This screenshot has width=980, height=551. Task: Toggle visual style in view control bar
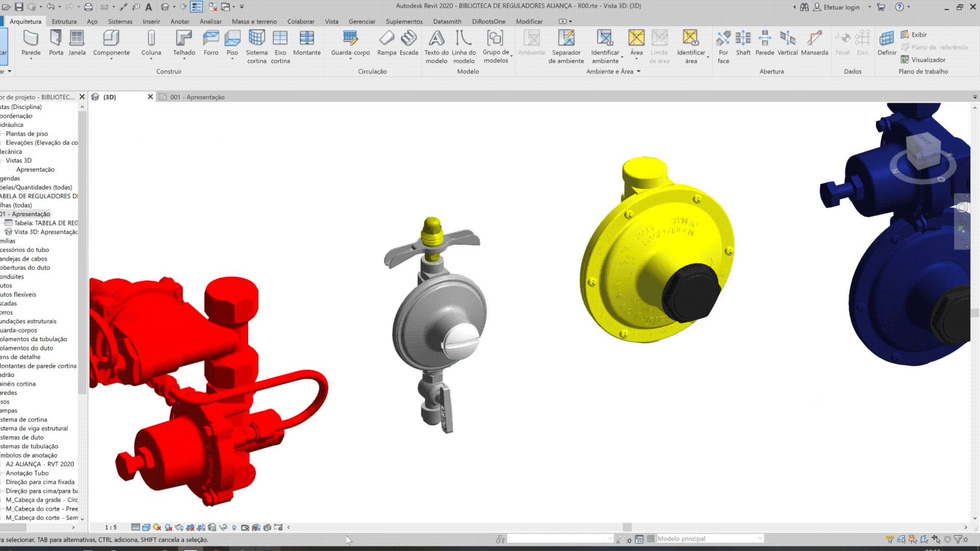pyautogui.click(x=146, y=528)
